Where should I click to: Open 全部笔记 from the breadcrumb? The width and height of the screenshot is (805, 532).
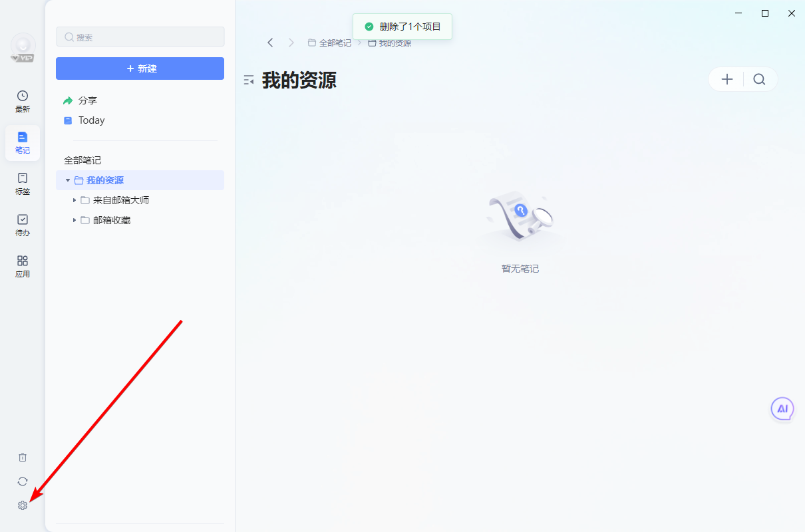click(x=335, y=42)
